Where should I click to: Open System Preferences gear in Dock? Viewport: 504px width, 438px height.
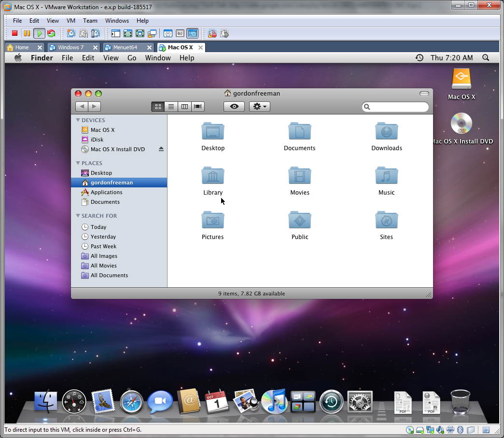[x=360, y=402]
